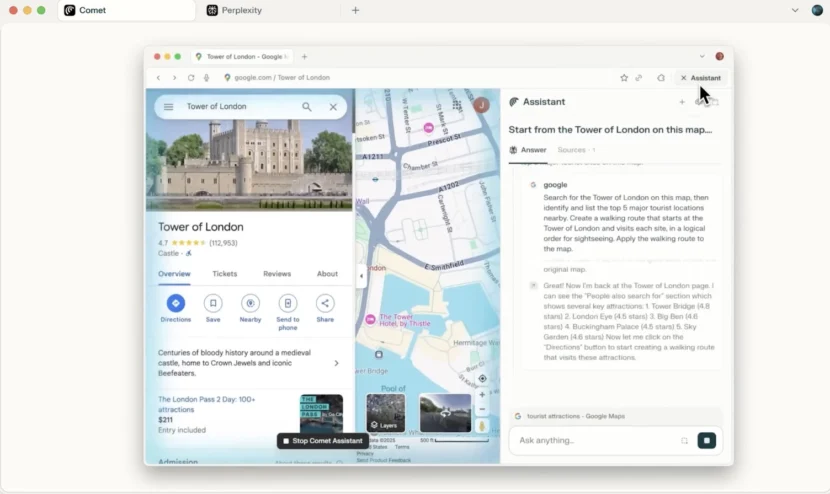Image resolution: width=830 pixels, height=494 pixels.
Task: Open Google Maps hamburger menu
Action: pos(168,107)
